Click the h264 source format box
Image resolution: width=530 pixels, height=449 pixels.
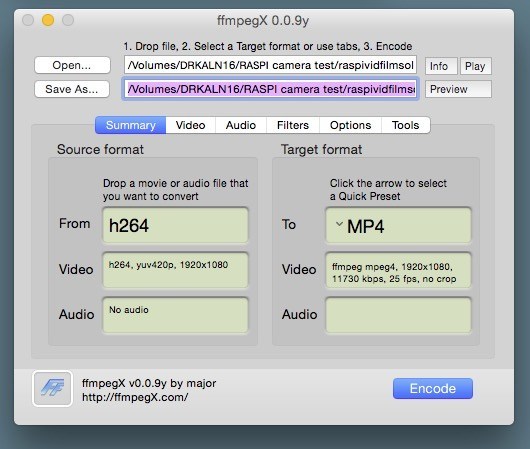175,225
